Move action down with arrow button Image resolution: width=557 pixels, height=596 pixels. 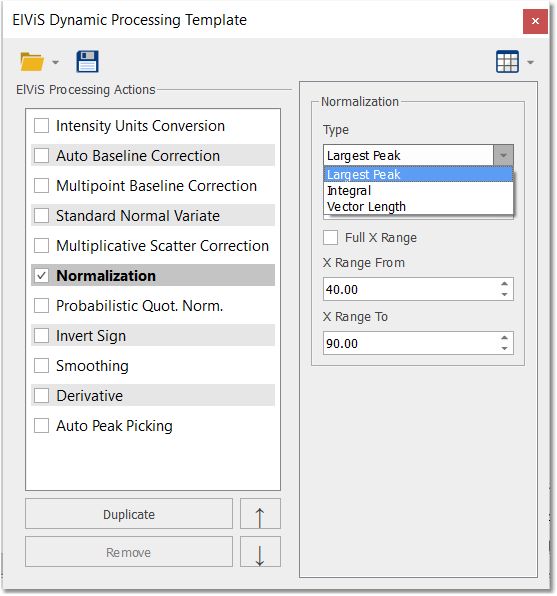[x=260, y=552]
